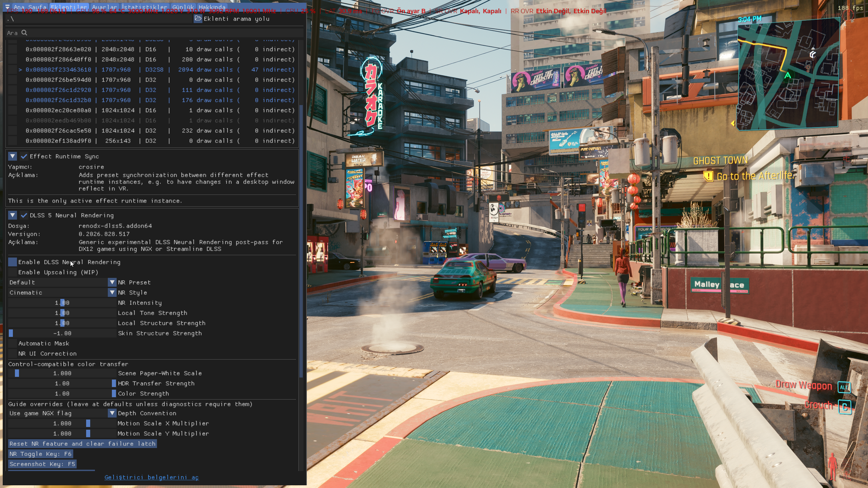Click the HDR Transfer Strength slider
The width and height of the screenshot is (868, 488).
coord(62,383)
